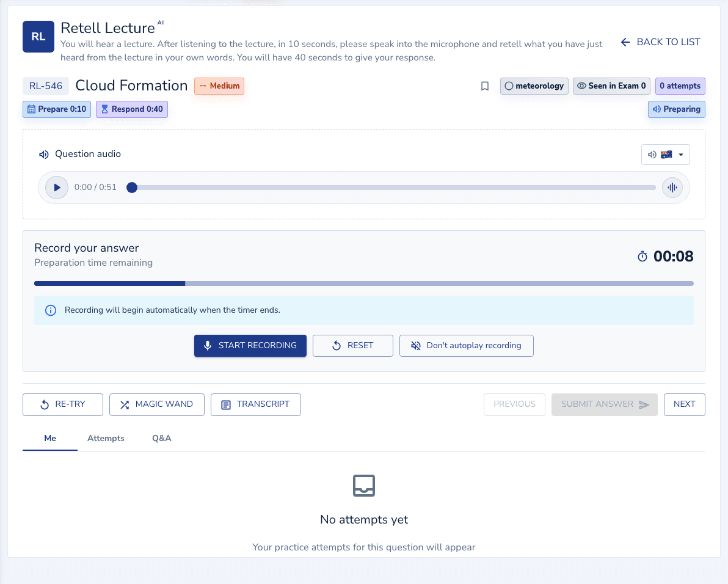Viewport: 728px width, 584px height.
Task: Open the 0 attempts chip
Action: 680,86
